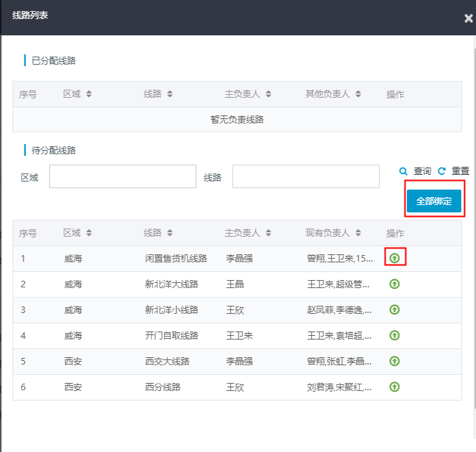Click the 全部绑定 button
Image resolution: width=476 pixels, height=452 pixels.
(x=434, y=201)
